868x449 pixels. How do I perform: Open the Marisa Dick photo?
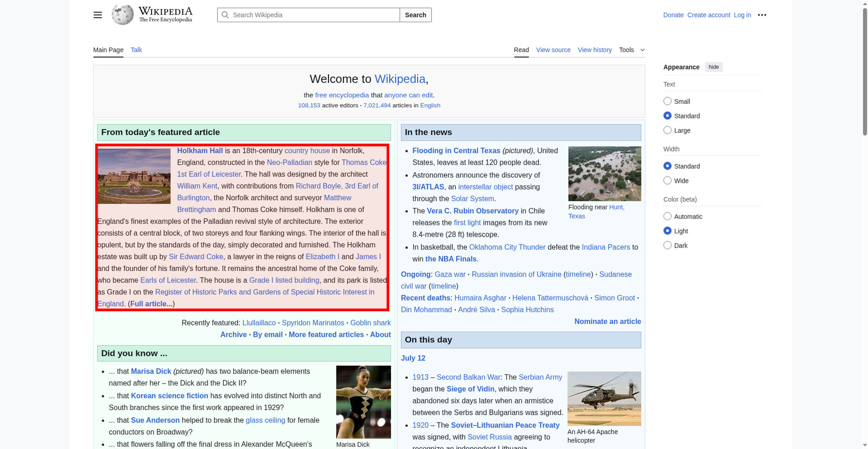click(363, 402)
